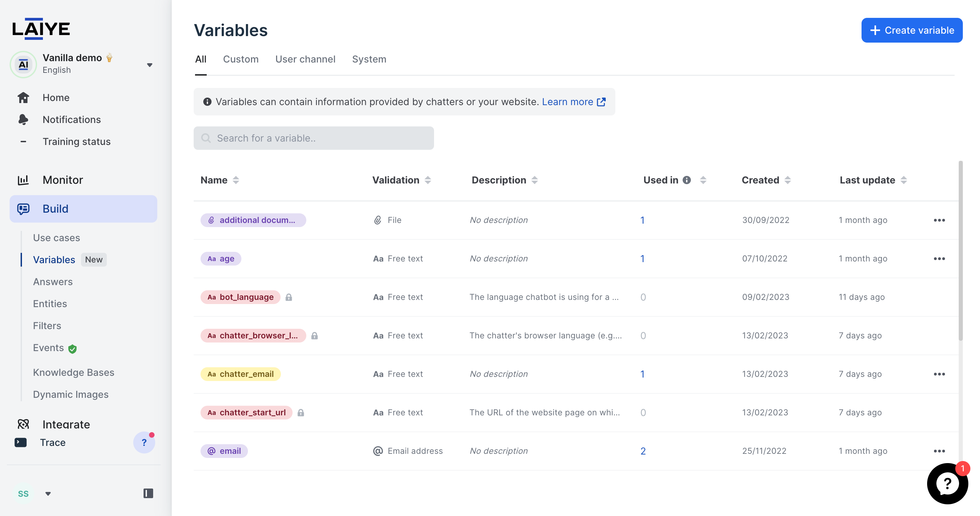This screenshot has height=516, width=980.
Task: Sort table by Last update column
Action: tap(903, 180)
